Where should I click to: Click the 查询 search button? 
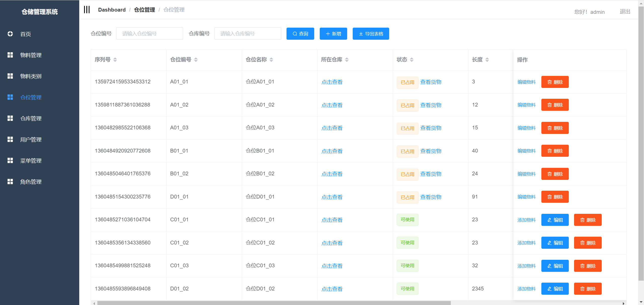(300, 34)
